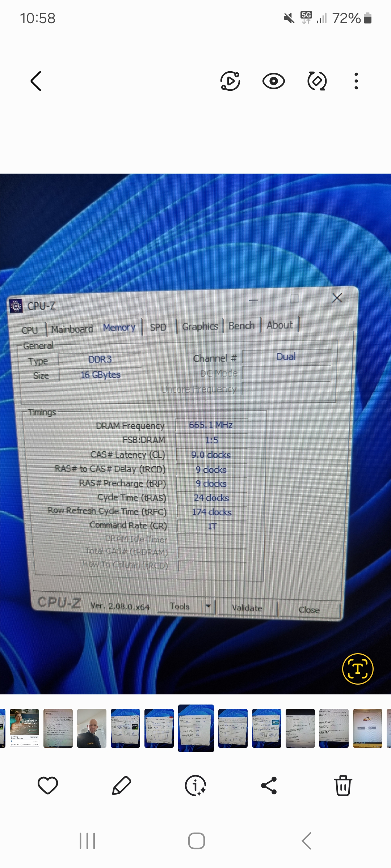391x868 pixels.
Task: Tap the Close button in the photo
Action: click(x=309, y=610)
